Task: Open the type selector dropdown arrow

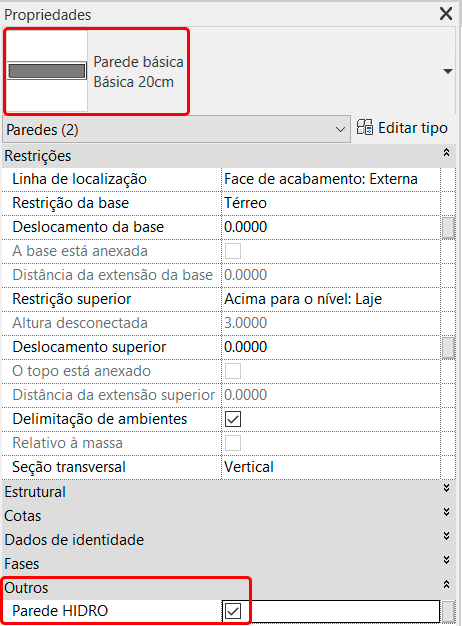Action: [x=448, y=71]
